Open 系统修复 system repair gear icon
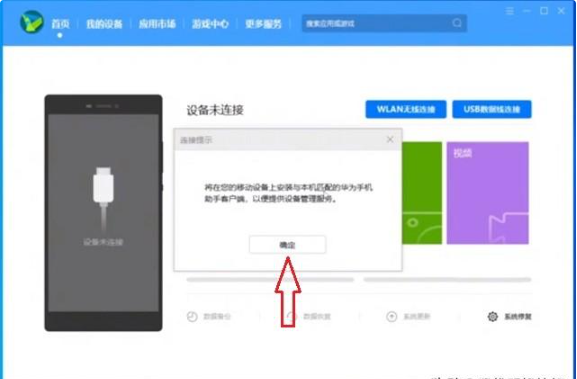 click(492, 316)
